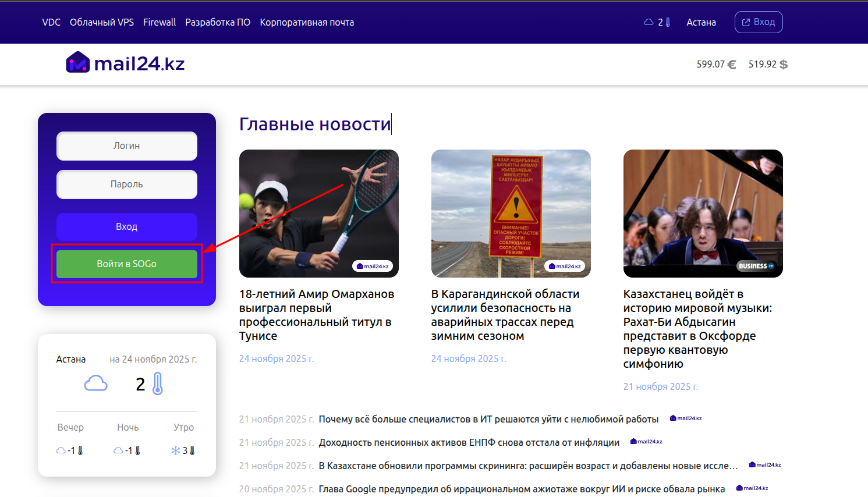Focus the Логин input field
The image size is (868, 497).
pos(127,146)
